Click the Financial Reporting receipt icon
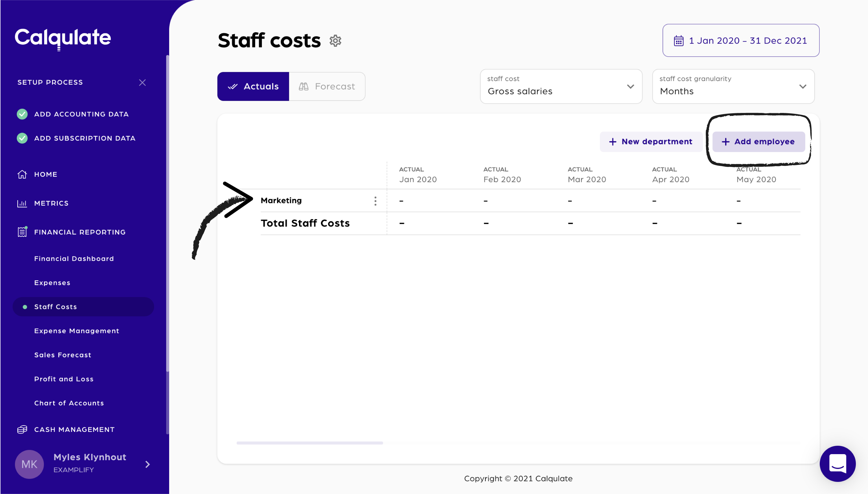 tap(22, 232)
